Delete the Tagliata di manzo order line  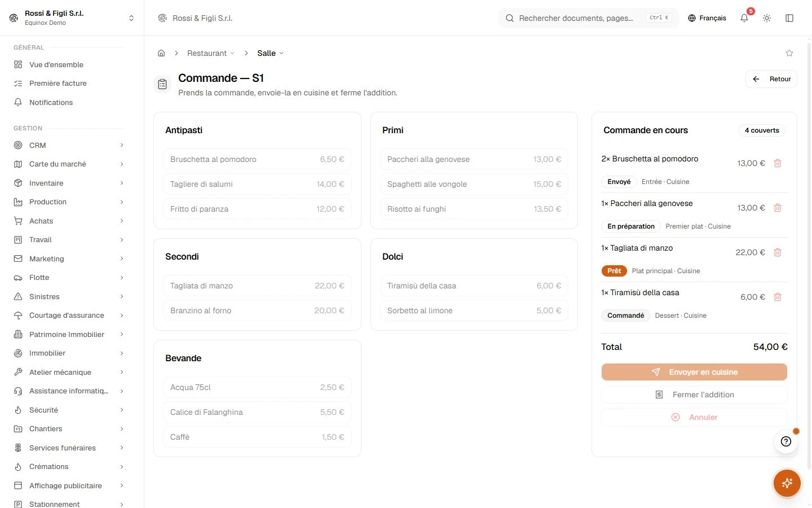pyautogui.click(x=778, y=252)
